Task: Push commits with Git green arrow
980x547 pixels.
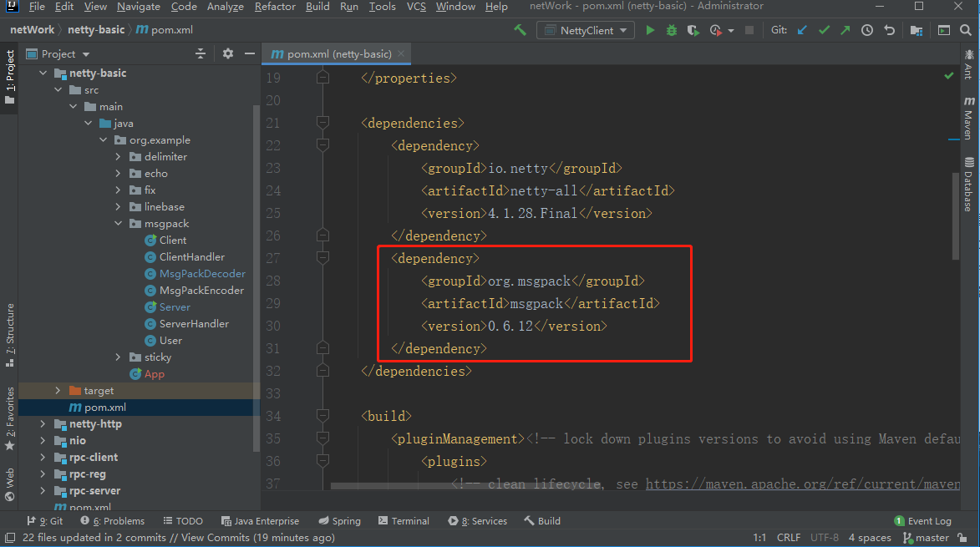Action: [845, 30]
